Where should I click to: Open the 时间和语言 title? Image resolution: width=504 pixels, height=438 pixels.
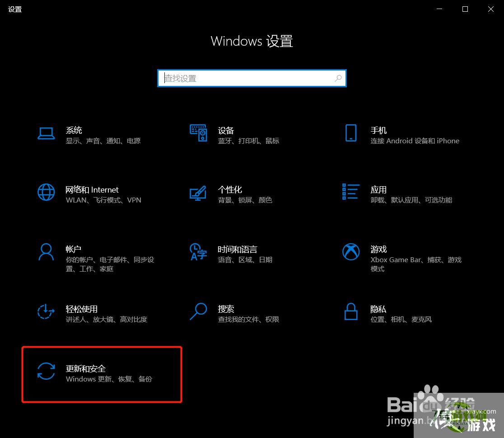coord(238,250)
